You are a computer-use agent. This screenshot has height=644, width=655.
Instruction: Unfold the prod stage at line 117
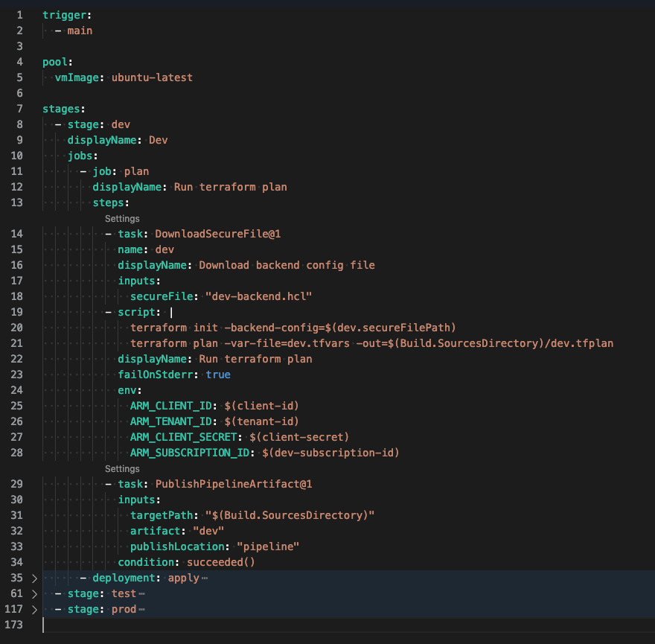[x=34, y=609]
